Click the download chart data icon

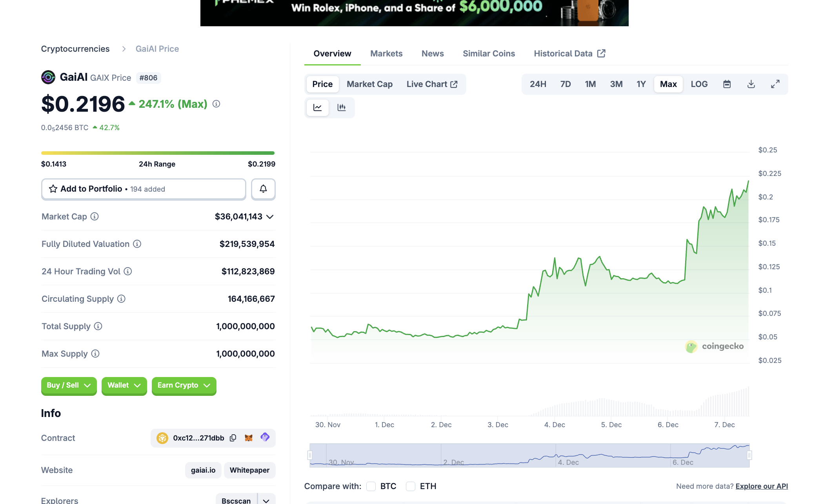(751, 84)
